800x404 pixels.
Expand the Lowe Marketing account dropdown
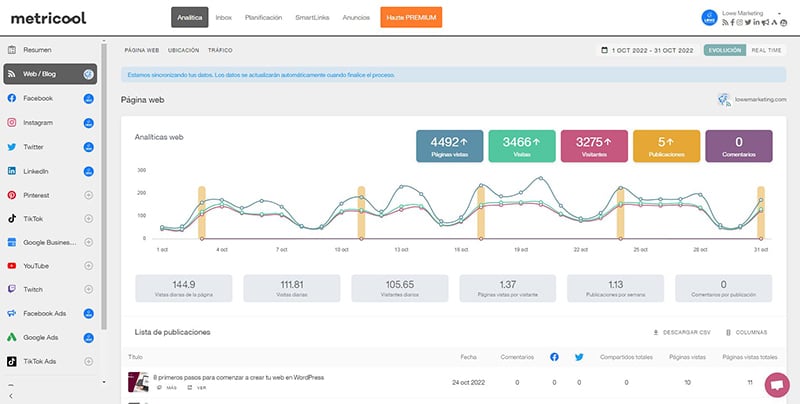tap(778, 11)
